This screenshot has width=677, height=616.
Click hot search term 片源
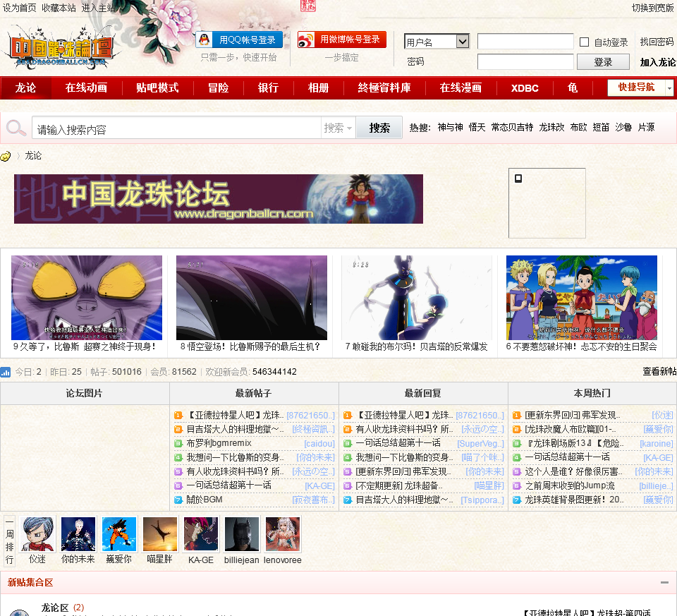646,128
